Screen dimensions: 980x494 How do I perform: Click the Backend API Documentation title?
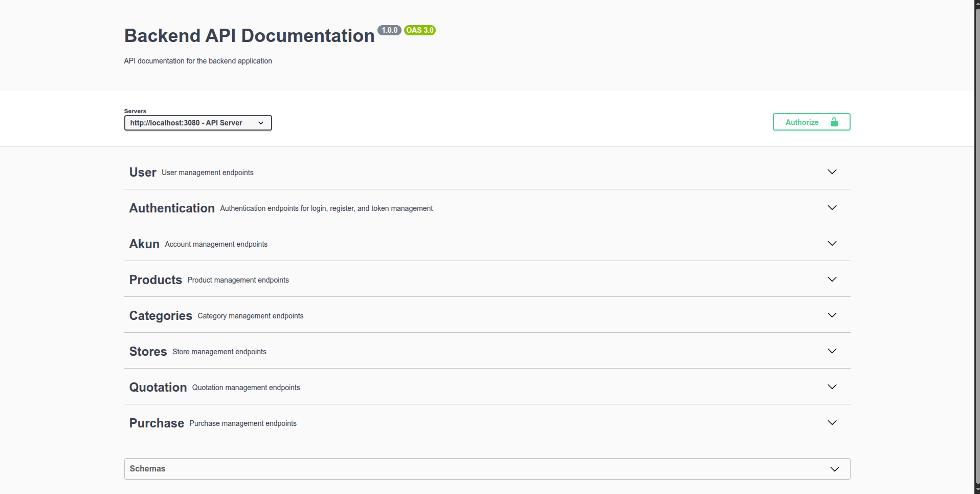(x=249, y=36)
